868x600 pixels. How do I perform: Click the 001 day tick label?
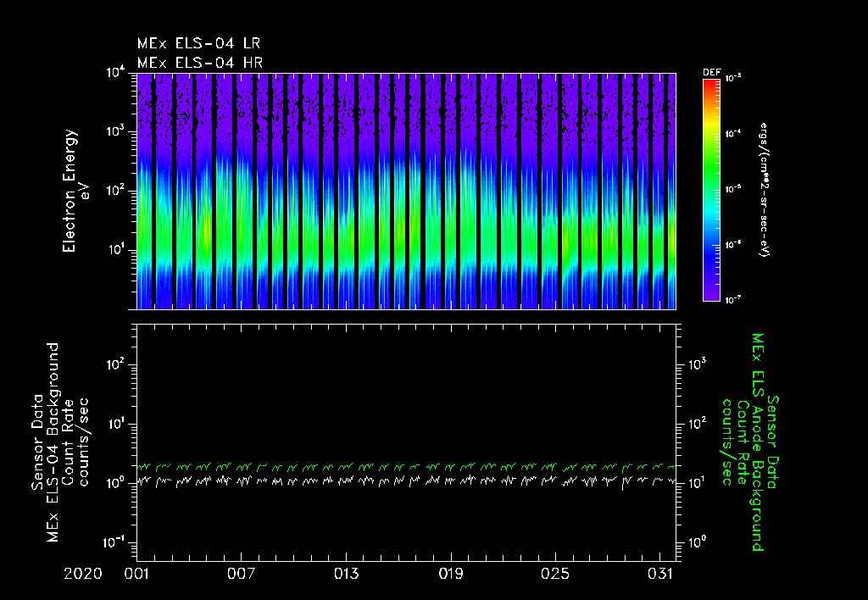pyautogui.click(x=136, y=574)
